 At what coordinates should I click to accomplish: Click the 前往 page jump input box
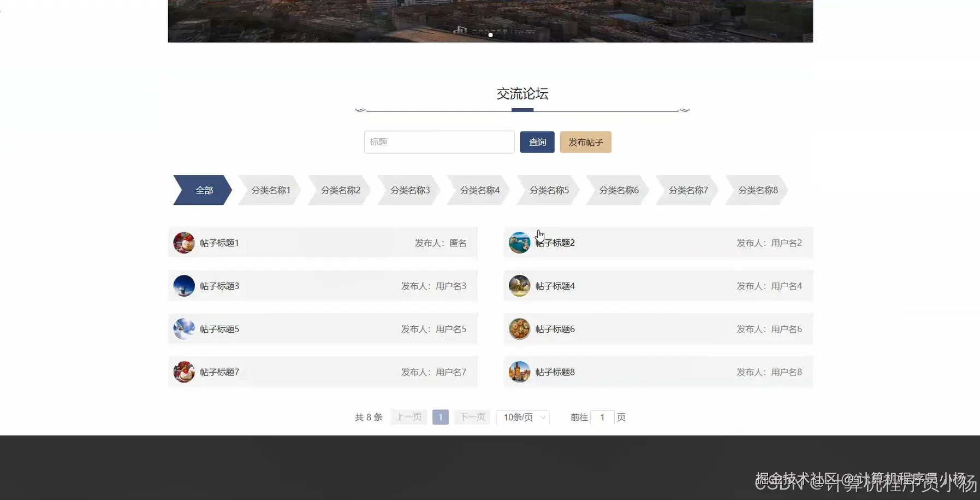[603, 417]
